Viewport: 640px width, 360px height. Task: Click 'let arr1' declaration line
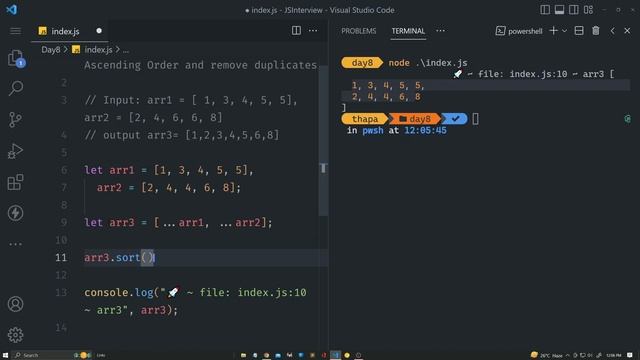pyautogui.click(x=169, y=170)
